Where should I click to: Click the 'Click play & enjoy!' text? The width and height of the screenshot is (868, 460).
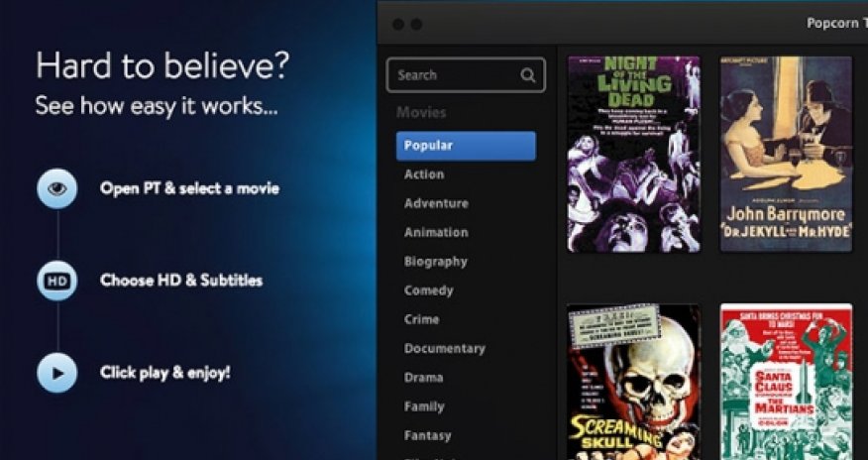[x=164, y=373]
